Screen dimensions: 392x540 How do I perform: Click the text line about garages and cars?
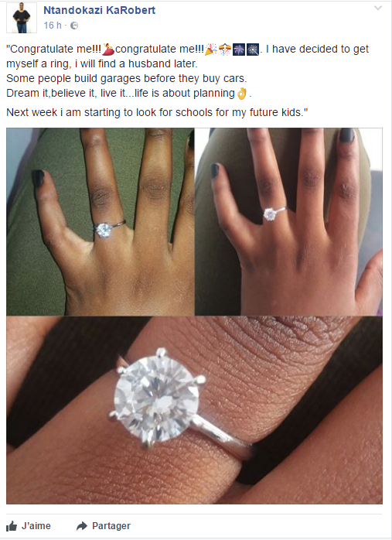[x=127, y=78]
